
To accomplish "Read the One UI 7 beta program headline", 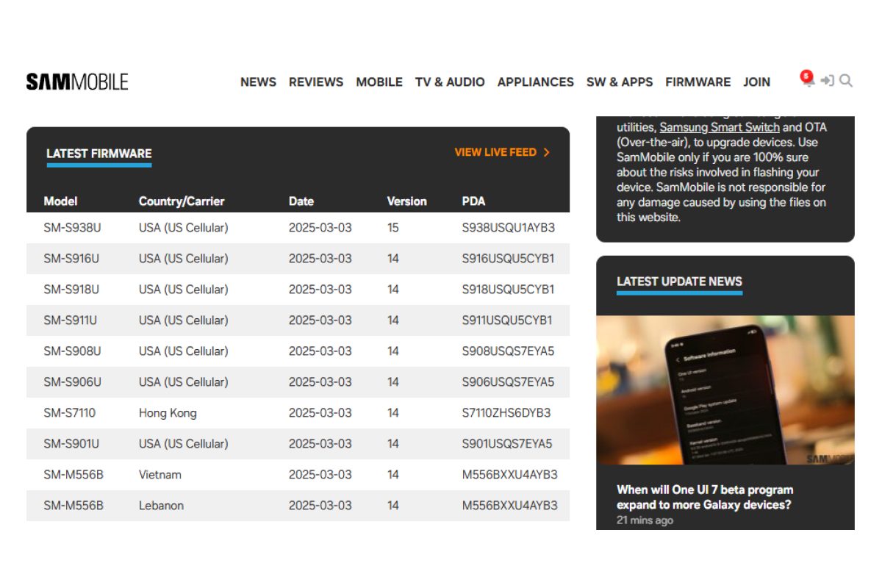I will pos(704,497).
